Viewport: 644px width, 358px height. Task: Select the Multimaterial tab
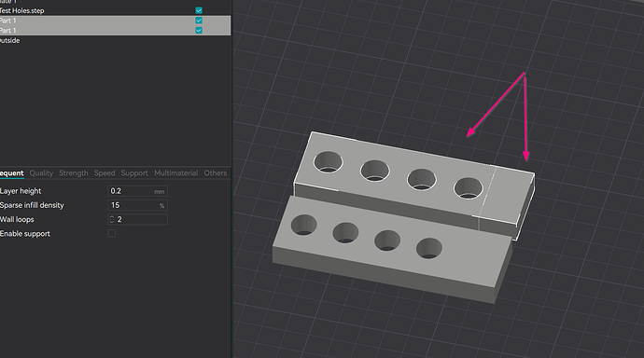[x=175, y=173]
